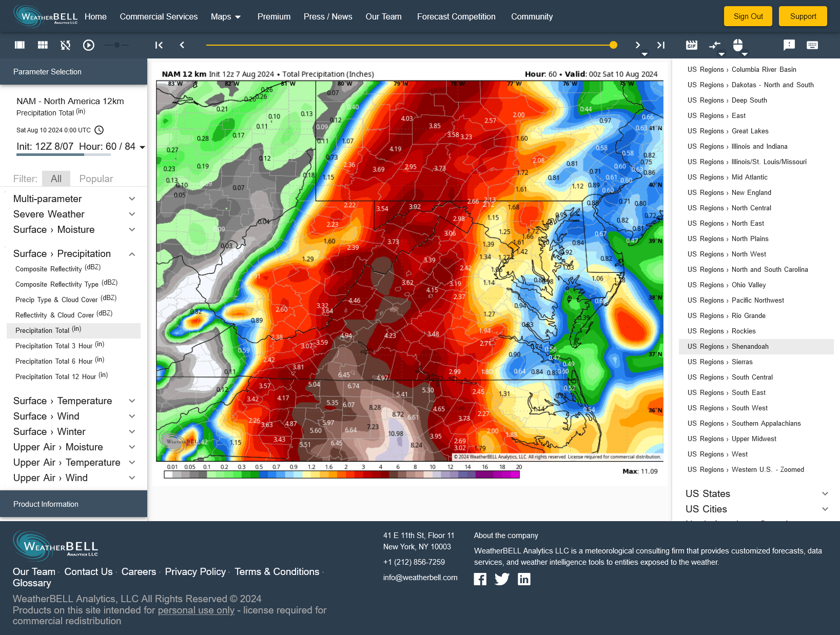Click the WeatherBELL logo in header
The width and height of the screenshot is (840, 635).
coord(46,16)
